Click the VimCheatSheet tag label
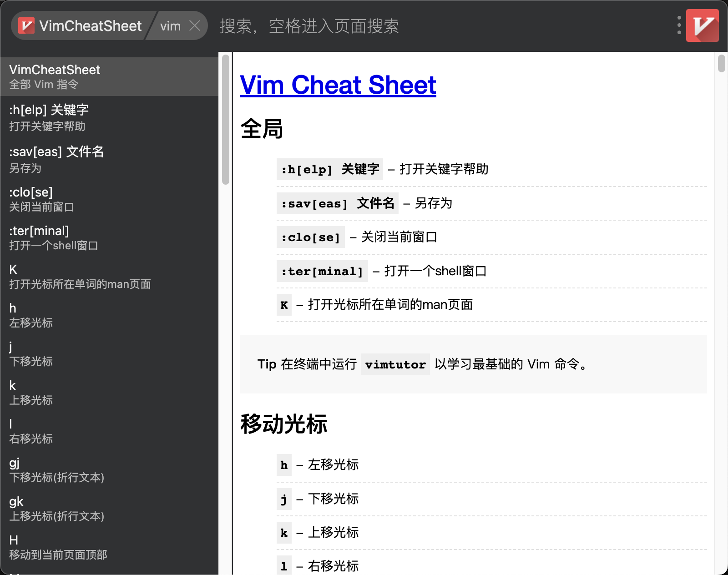The image size is (728, 575). tap(90, 26)
